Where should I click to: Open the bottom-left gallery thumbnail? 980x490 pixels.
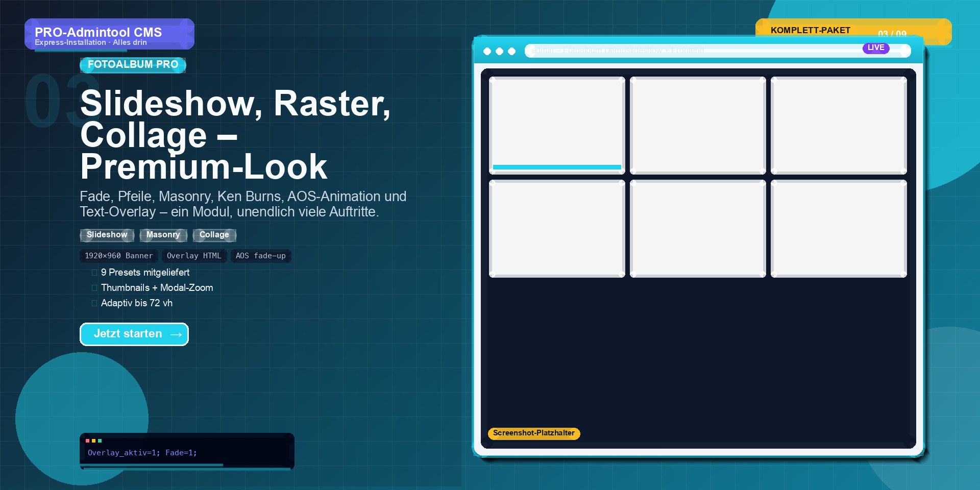[x=557, y=229]
